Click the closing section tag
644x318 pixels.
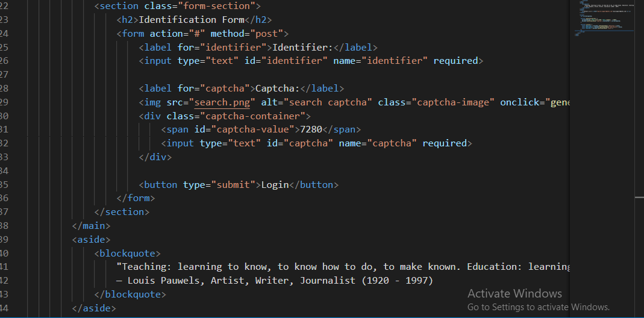(122, 212)
